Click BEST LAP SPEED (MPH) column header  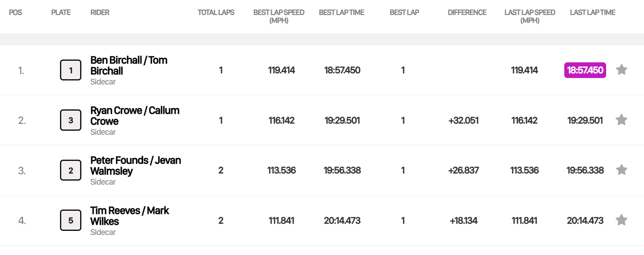[279, 16]
